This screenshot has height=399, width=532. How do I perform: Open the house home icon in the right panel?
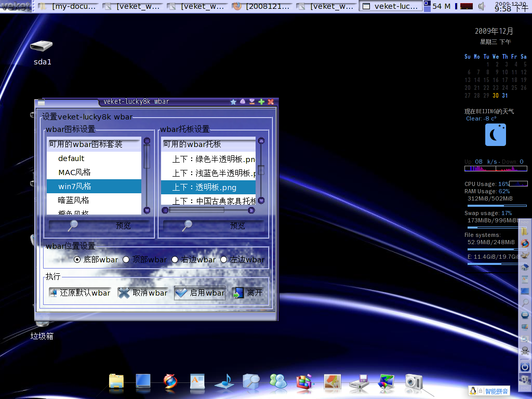(525, 268)
